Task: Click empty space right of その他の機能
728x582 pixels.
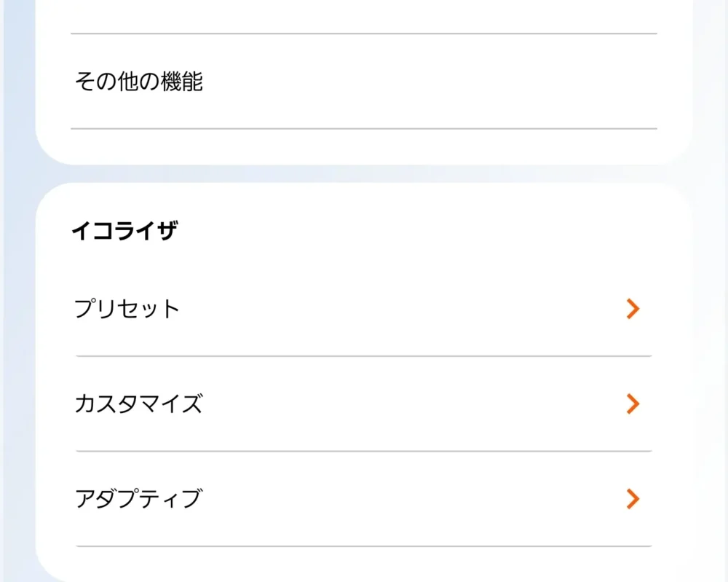Action: (437, 82)
